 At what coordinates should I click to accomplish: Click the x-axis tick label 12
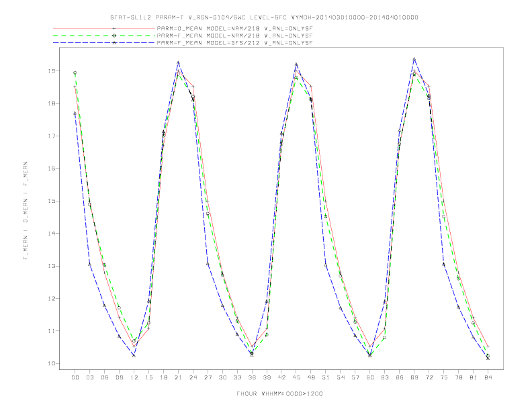pos(134,377)
